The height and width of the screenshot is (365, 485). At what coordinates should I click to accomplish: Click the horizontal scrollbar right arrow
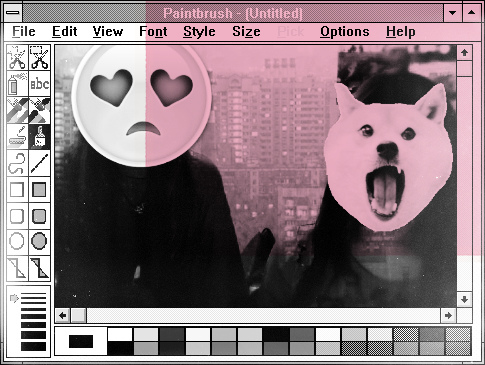[x=448, y=315]
